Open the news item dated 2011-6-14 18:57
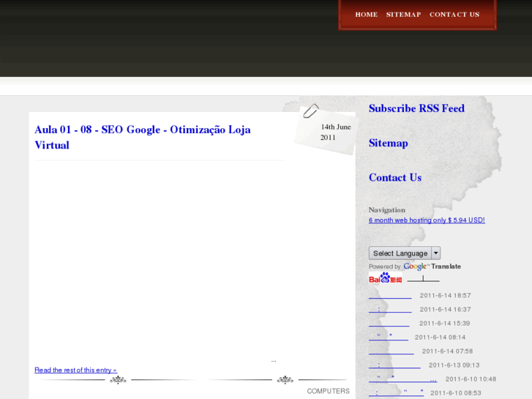 coord(390,296)
